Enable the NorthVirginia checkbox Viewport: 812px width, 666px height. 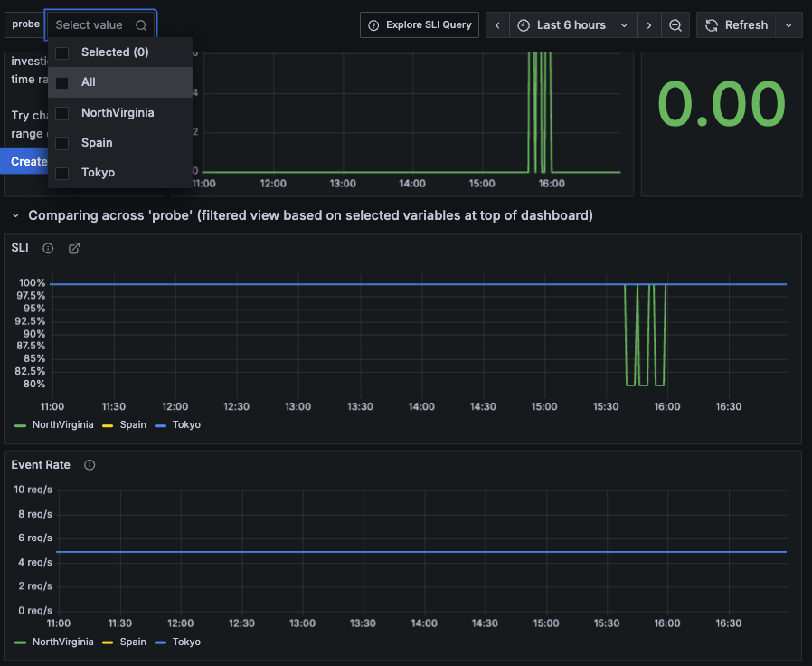click(61, 112)
